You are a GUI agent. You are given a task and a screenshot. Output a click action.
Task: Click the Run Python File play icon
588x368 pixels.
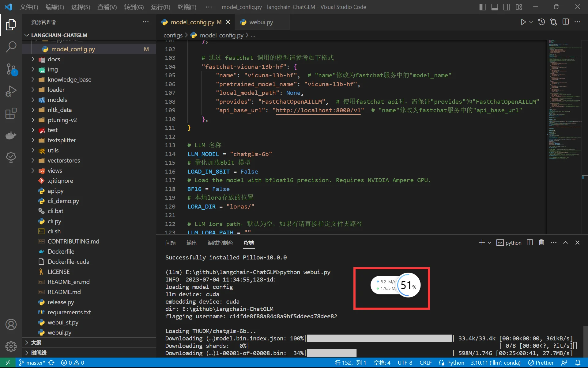[523, 22]
